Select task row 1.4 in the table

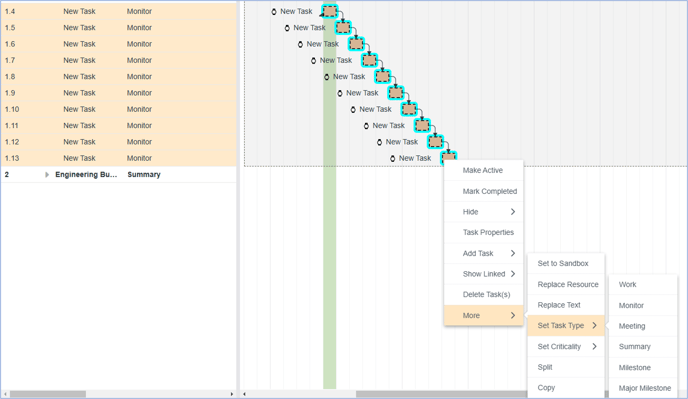(x=118, y=11)
